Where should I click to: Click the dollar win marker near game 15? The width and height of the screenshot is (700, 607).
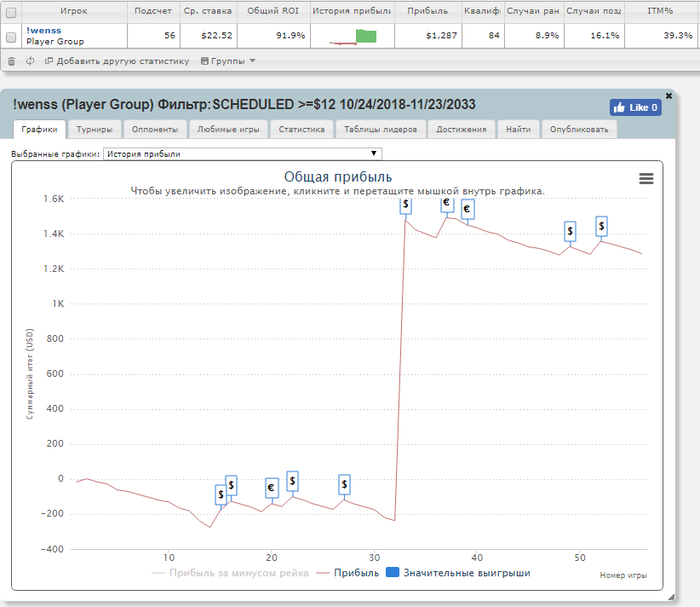[221, 495]
